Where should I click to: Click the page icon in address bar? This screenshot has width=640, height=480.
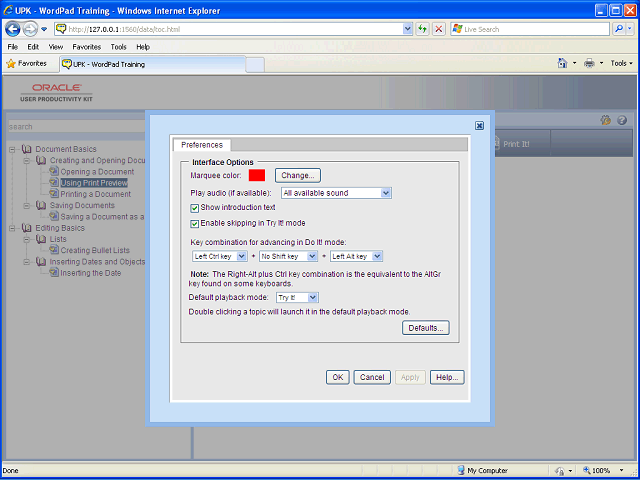click(61, 29)
